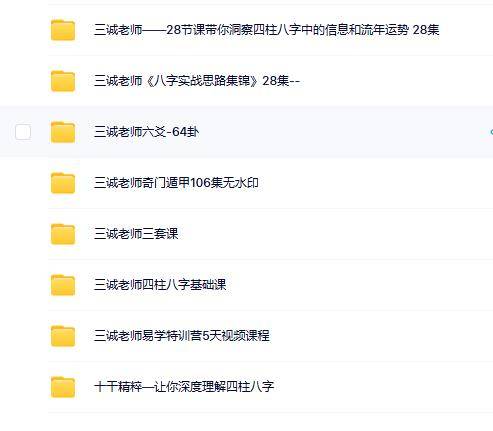The height and width of the screenshot is (431, 493).
Task: Click the 三诚老师六爻-64卦 folder name
Action: point(146,132)
